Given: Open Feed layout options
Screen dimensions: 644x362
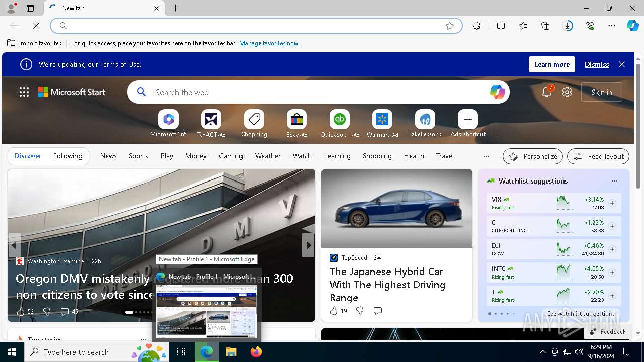Looking at the screenshot, I should (598, 156).
